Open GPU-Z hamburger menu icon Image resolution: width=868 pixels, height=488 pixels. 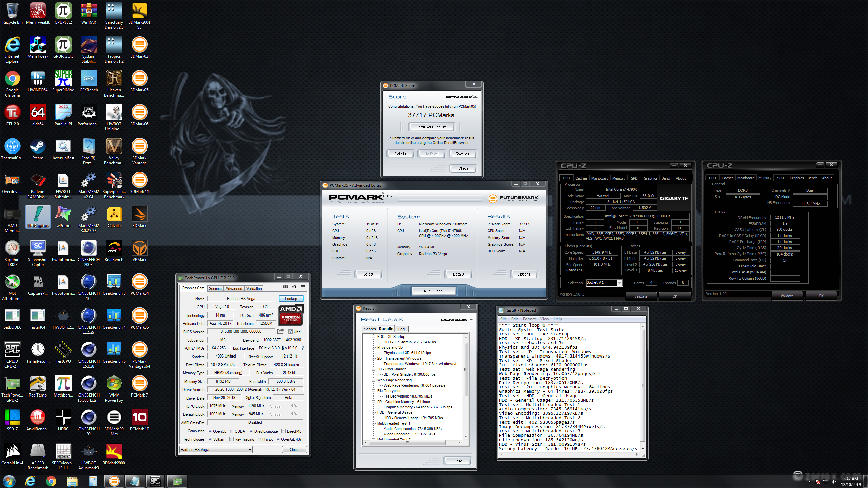[x=303, y=287]
